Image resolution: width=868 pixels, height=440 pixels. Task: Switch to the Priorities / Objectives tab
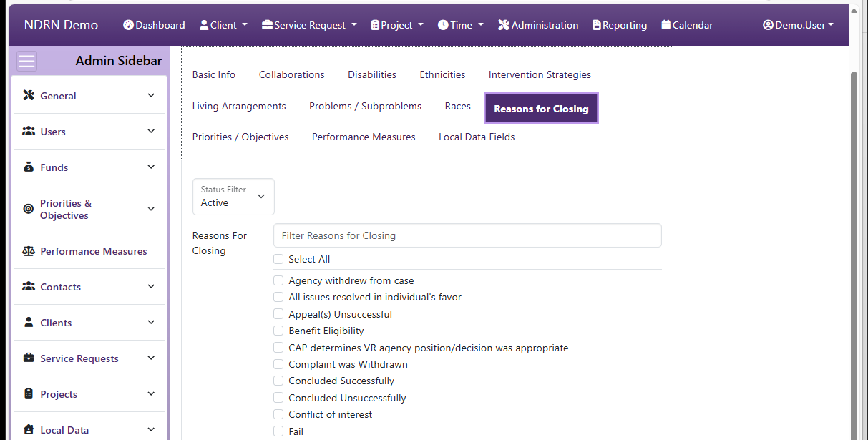[240, 137]
